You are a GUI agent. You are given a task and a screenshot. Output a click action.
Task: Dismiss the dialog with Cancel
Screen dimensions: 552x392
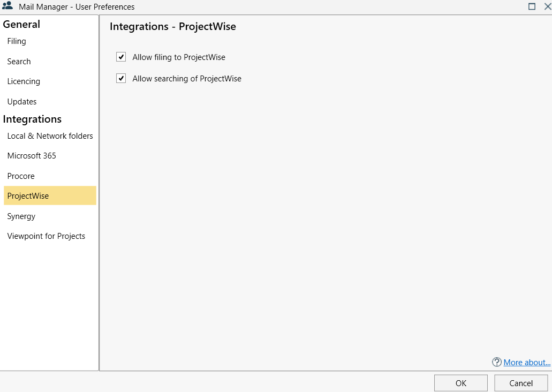tap(520, 382)
